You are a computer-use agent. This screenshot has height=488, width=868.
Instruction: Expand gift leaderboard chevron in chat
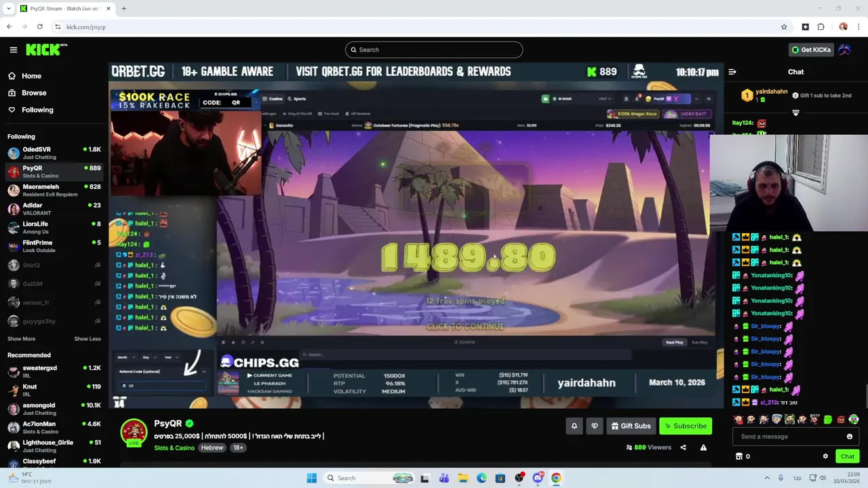(x=795, y=113)
